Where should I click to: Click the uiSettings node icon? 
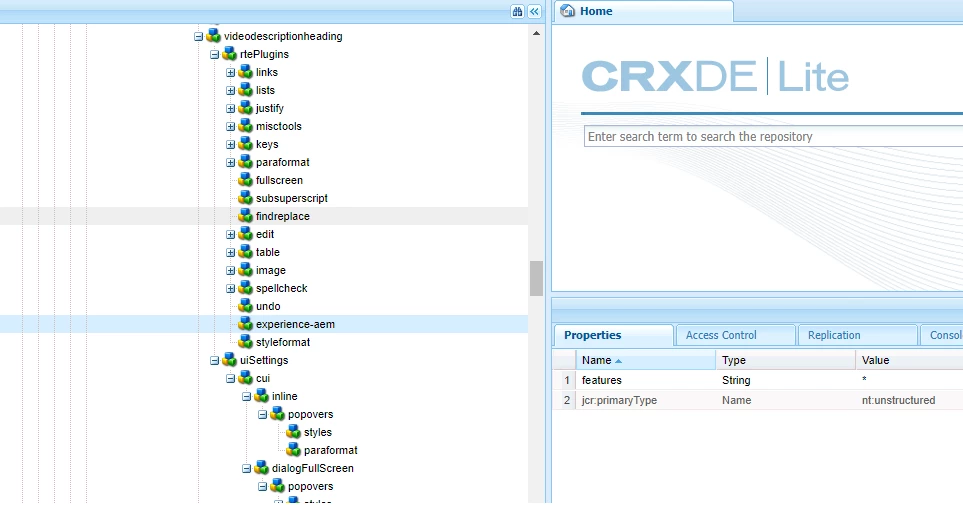point(230,360)
